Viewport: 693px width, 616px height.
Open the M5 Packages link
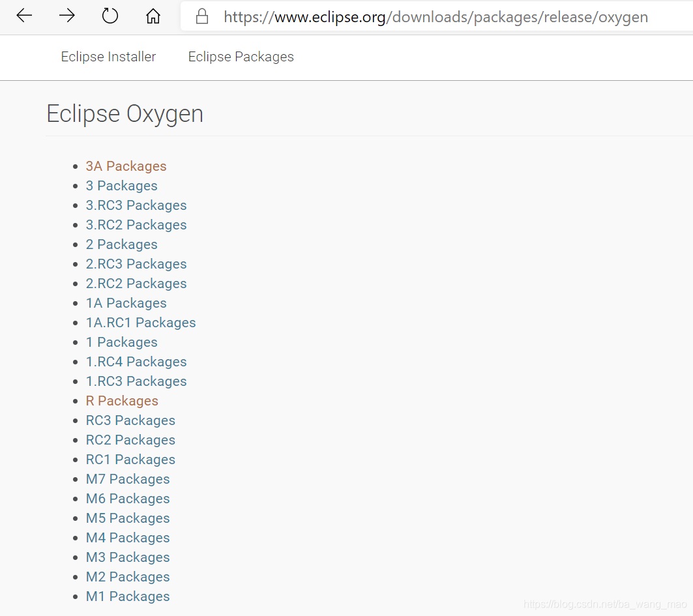(128, 518)
